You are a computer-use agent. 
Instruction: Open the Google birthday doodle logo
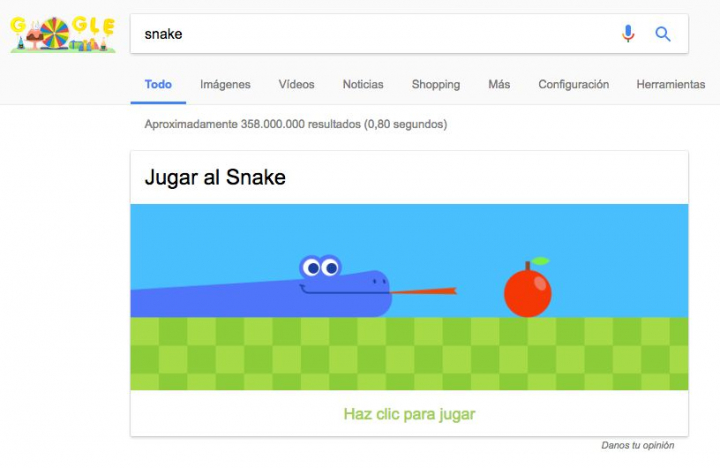(x=63, y=34)
